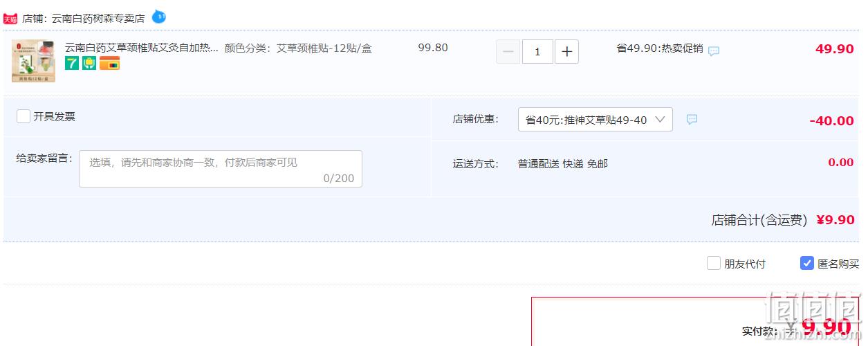Screen dimensions: 868x346
Task: Open the 云南白药艾草颈椎贴 product thumbnail
Action: coord(33,61)
